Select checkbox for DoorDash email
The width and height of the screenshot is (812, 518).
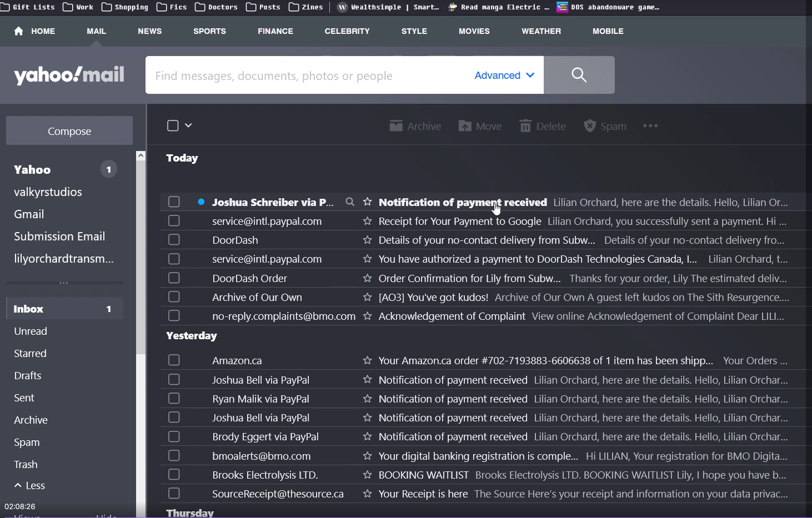(174, 240)
